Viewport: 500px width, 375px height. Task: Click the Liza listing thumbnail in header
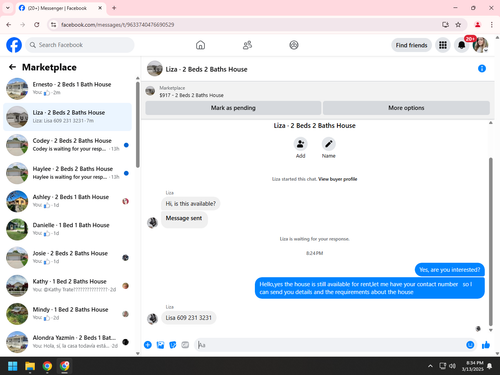pyautogui.click(x=155, y=69)
